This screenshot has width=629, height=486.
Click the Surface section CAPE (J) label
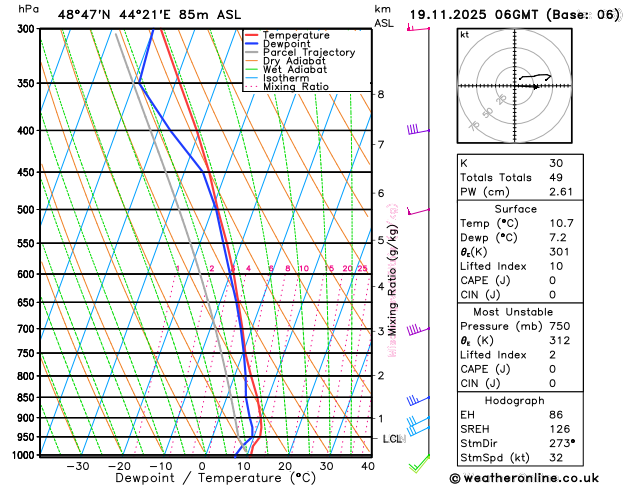(485, 280)
